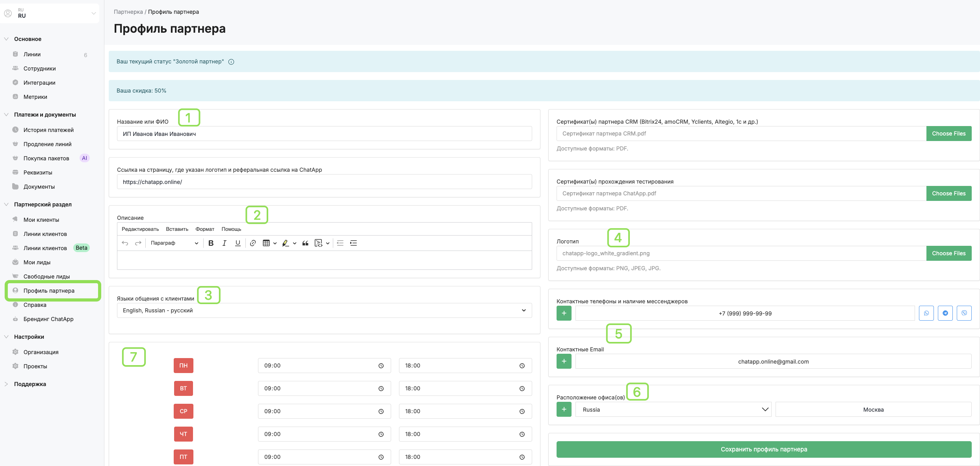This screenshot has width=980, height=466.
Task: Click the Underline formatting icon
Action: [x=238, y=243]
